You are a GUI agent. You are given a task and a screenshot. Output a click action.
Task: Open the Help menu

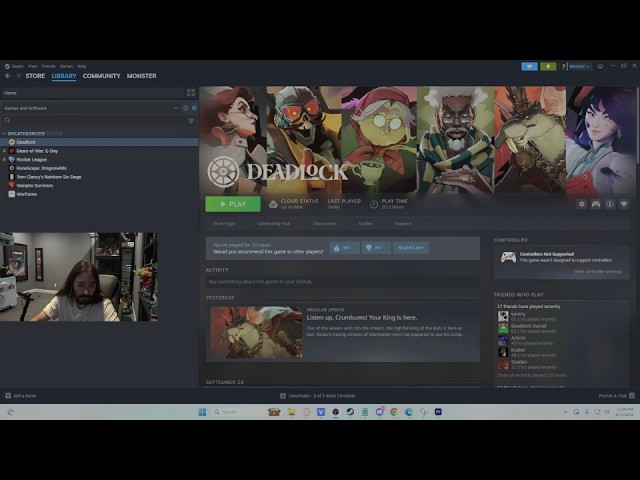(82, 66)
